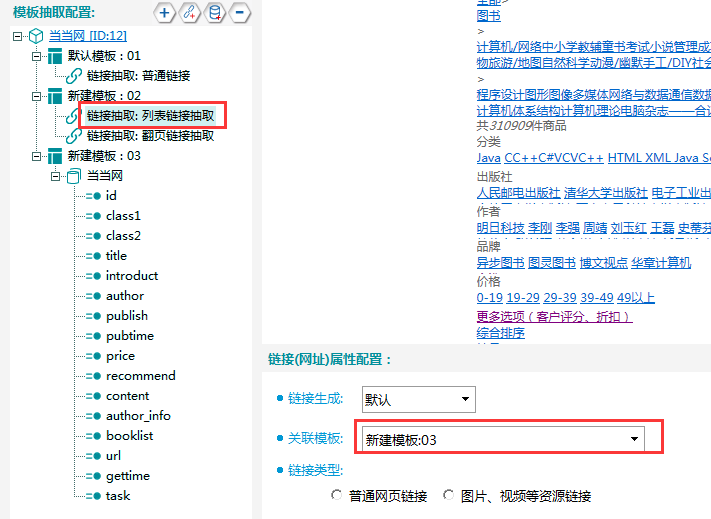Click the 49以上 price range link
Image resolution: width=711 pixels, height=519 pixels.
pos(636,298)
